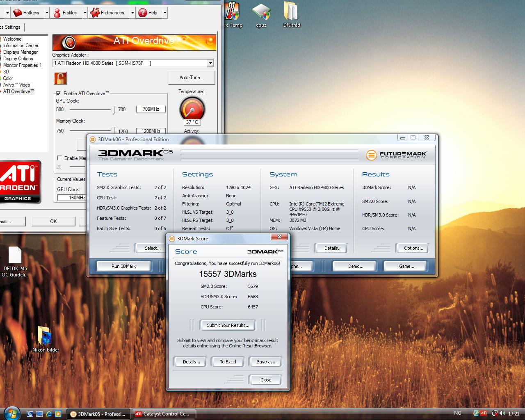Click the volume speaker tray icon
525x420 pixels.
point(503,413)
